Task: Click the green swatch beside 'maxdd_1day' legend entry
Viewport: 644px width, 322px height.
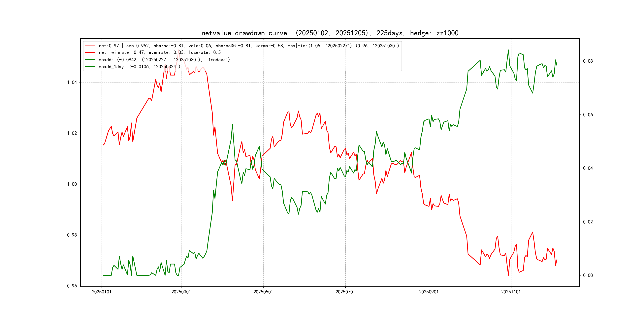Action: (90, 67)
